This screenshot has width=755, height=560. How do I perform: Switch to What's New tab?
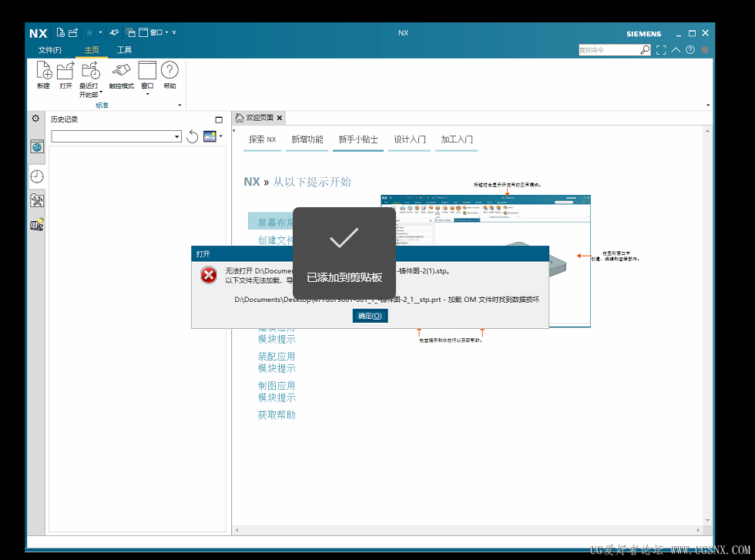click(307, 139)
